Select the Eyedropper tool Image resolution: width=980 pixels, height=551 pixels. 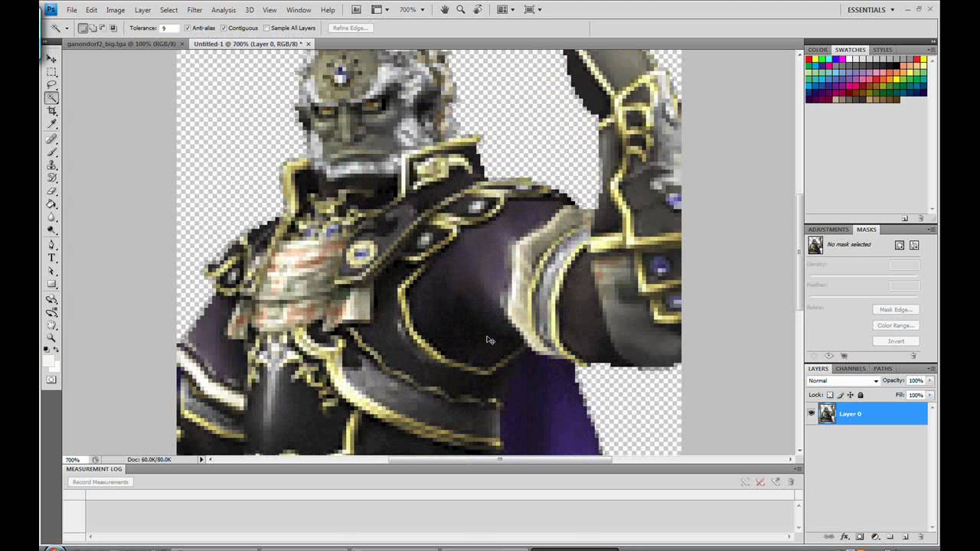click(x=51, y=124)
